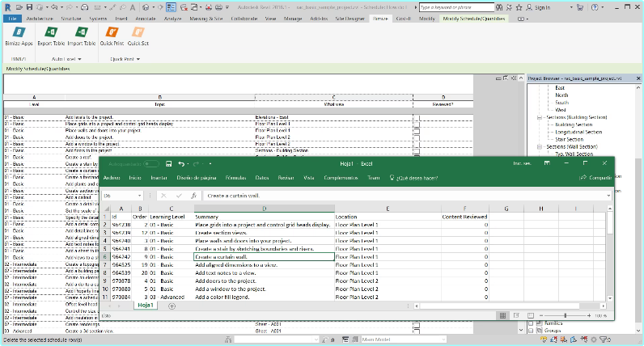Image resolution: width=644 pixels, height=346 pixels.
Task: Select Excel cell 'Create a curtain wall.'
Action: 264,257
